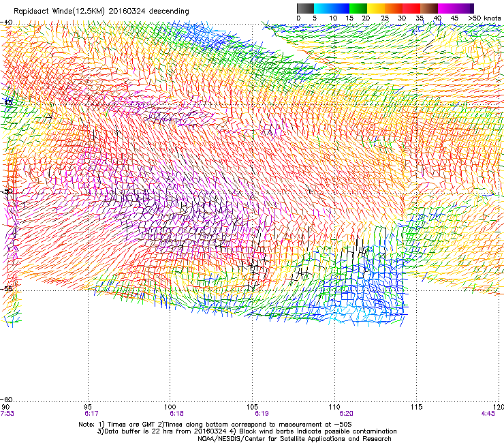504x443 pixels.
Task: Click the '8:19' time label
Action: tap(262, 414)
